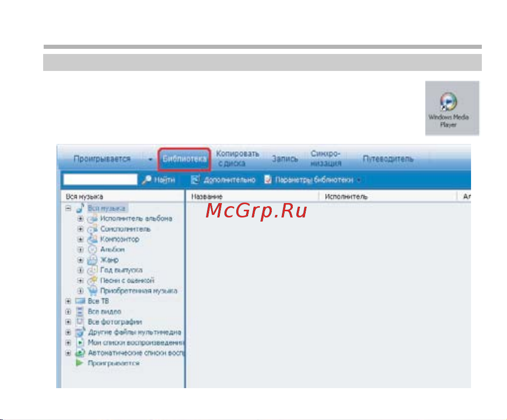Click the Альбом disc icon

92,249
